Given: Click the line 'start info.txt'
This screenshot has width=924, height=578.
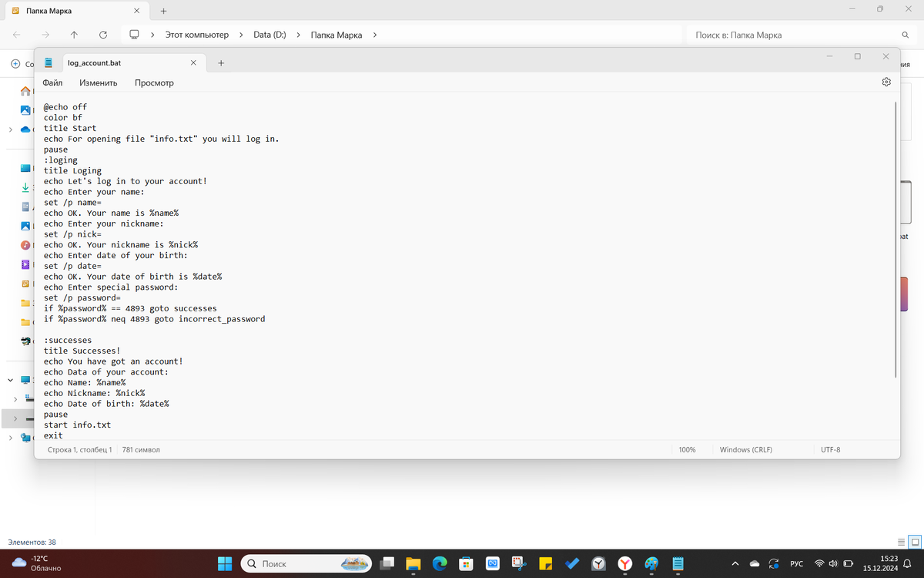Looking at the screenshot, I should [x=77, y=425].
